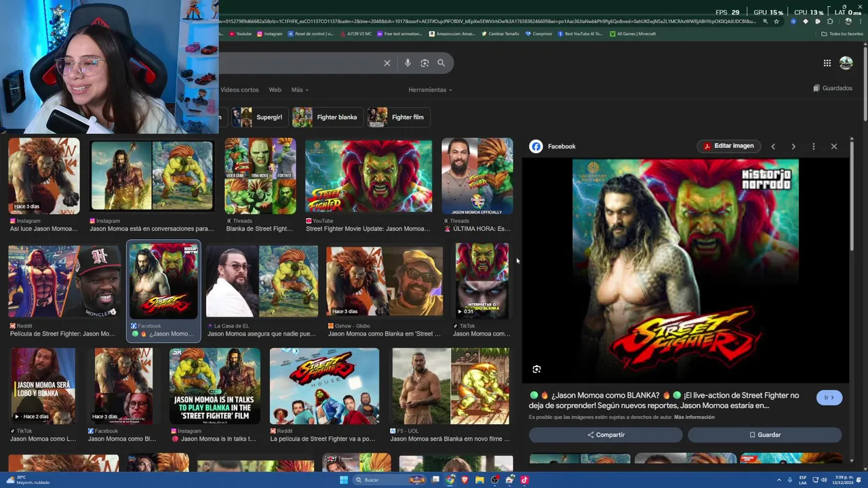Open Chrome from the taskbar
Viewport: 868px width, 488px height.
(x=450, y=480)
